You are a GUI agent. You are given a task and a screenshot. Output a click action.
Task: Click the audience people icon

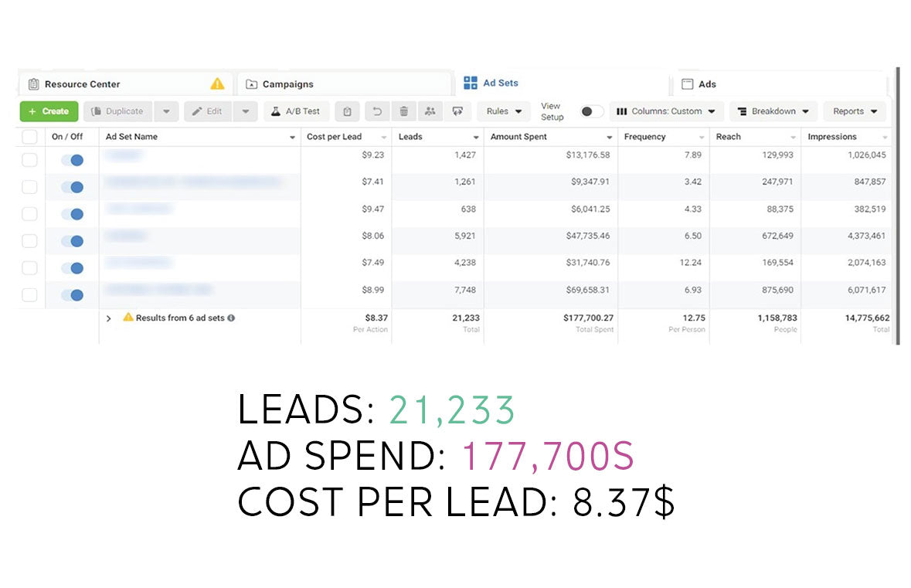pos(430,111)
